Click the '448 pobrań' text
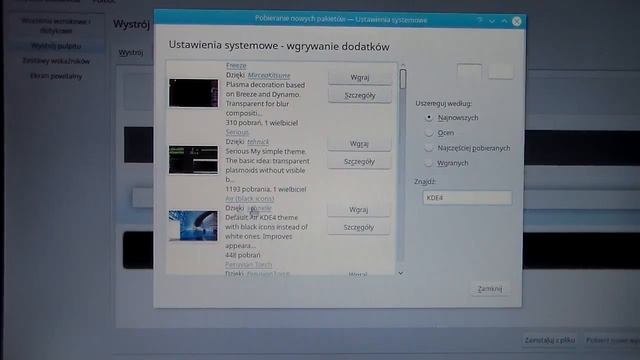 click(x=242, y=255)
